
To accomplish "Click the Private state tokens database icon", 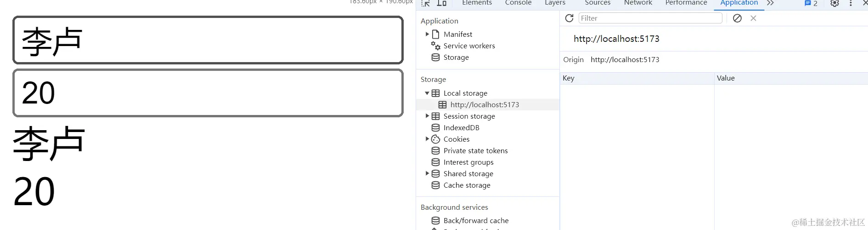I will click(435, 150).
